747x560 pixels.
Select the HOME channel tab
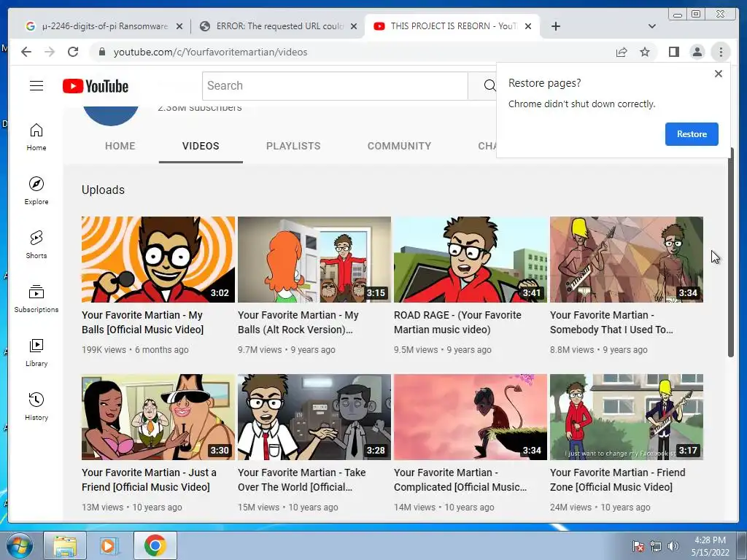[120, 146]
